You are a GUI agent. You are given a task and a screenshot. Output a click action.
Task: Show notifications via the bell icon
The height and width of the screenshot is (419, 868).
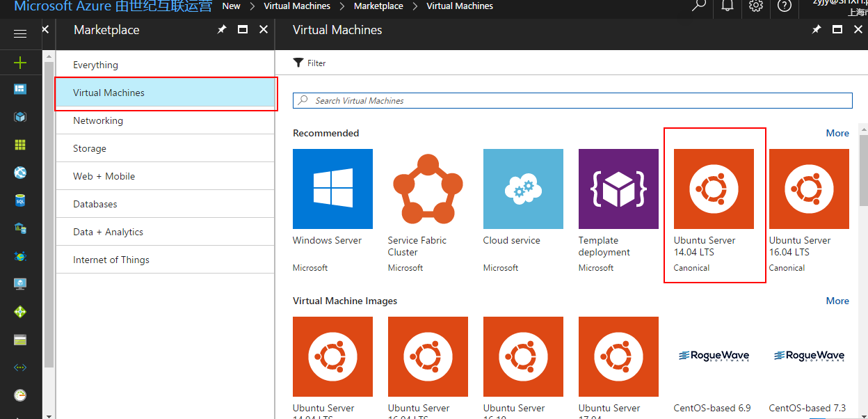(x=728, y=6)
